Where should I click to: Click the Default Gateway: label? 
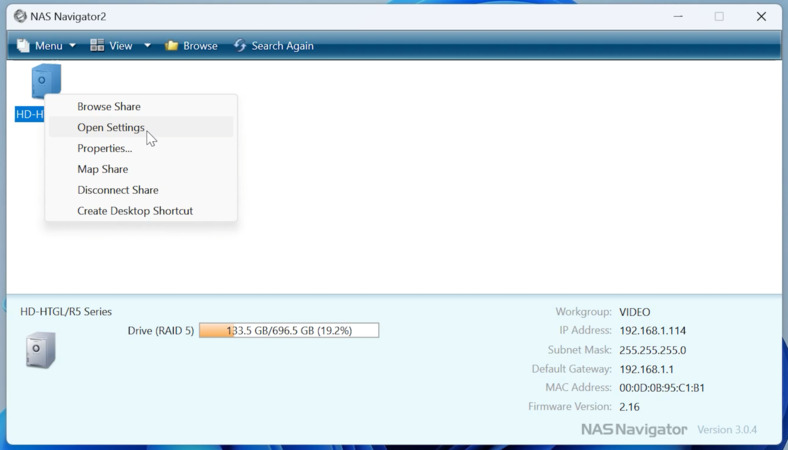pyautogui.click(x=571, y=369)
